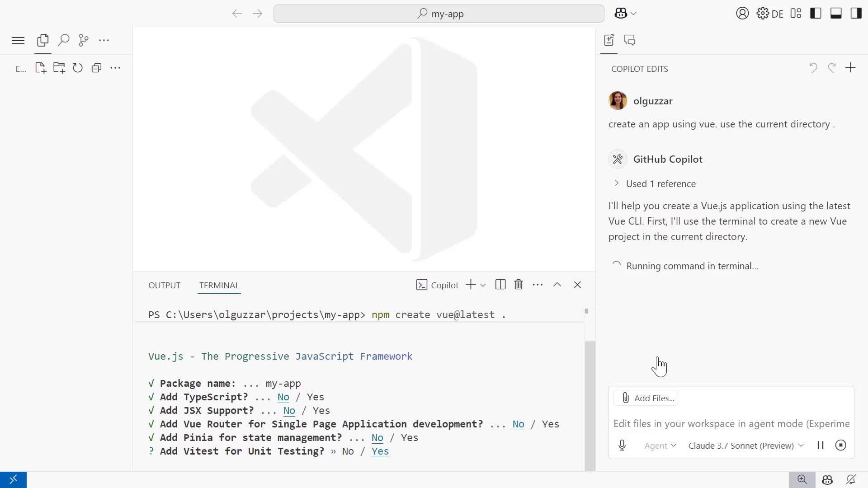
Task: Switch to the Copilot Chat icon
Action: point(630,40)
